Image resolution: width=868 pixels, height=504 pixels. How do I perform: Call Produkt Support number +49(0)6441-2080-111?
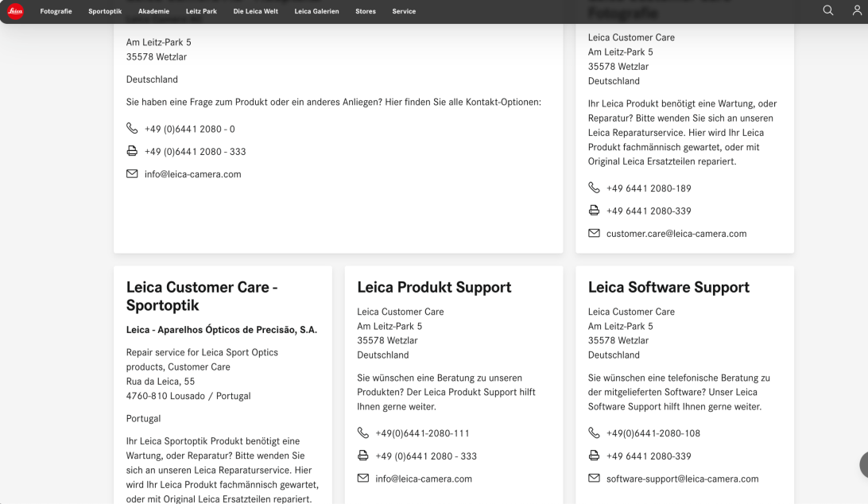422,433
